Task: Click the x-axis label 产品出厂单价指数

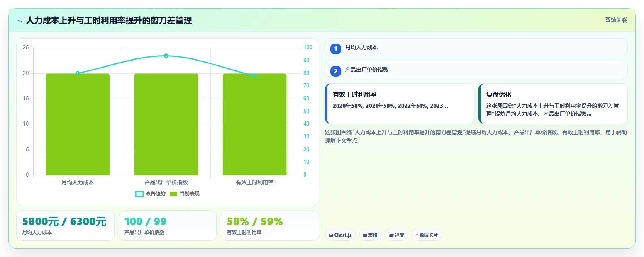Action: [x=166, y=182]
